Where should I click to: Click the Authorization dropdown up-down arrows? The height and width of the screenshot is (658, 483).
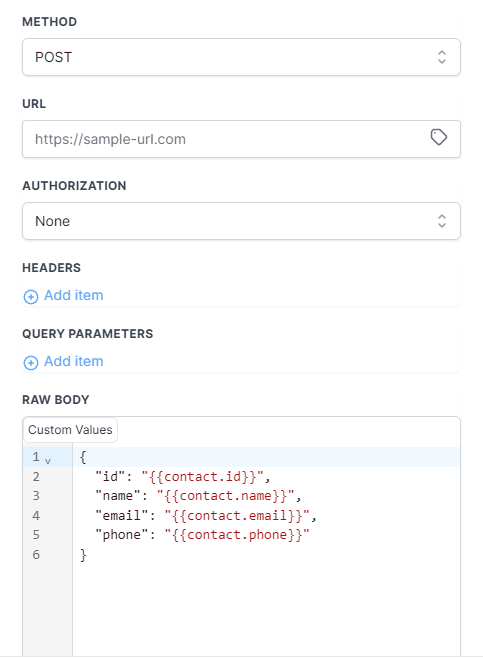tap(441, 221)
